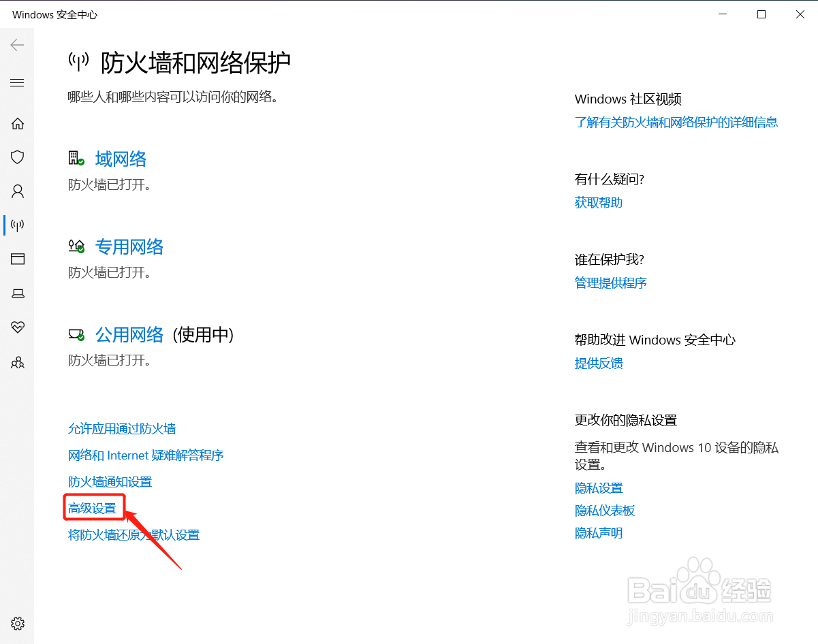Close the Windows 安全中心 window
Viewport: 818px width, 644px height.
(800, 14)
